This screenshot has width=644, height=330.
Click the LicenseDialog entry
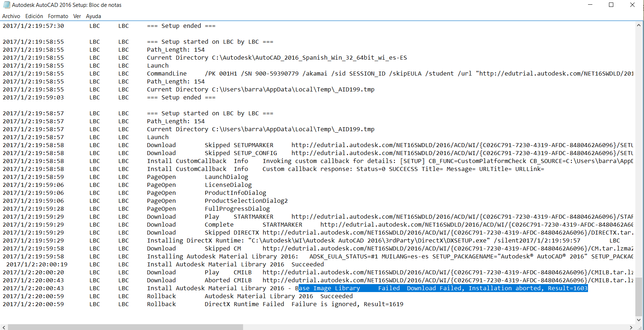point(228,185)
